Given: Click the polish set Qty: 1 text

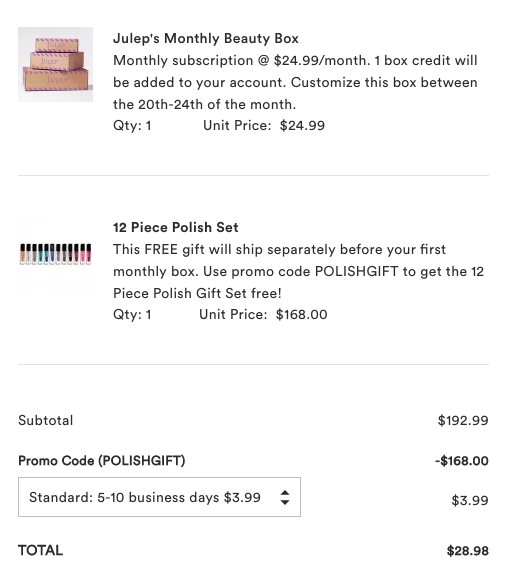Looking at the screenshot, I should (x=132, y=314).
